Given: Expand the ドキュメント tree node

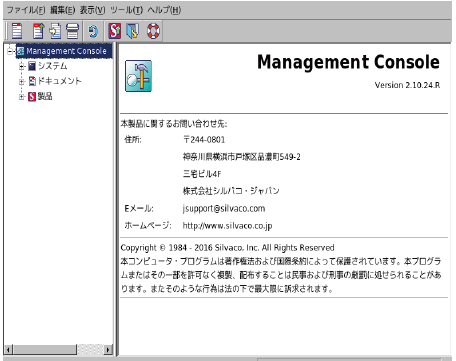Looking at the screenshot, I should 22,81.
